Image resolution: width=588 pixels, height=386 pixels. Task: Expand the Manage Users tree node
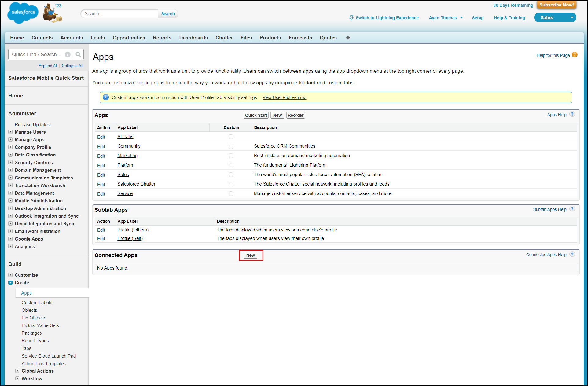click(10, 132)
